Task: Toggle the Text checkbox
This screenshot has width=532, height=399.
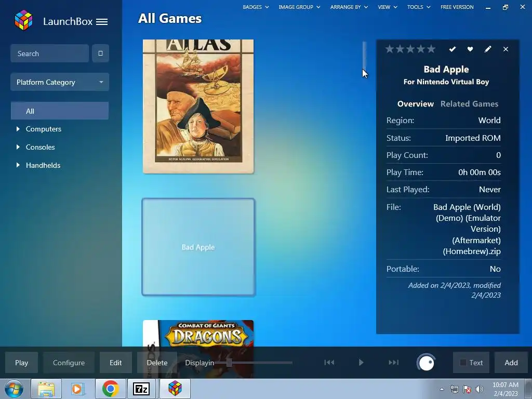Action: tap(463, 363)
